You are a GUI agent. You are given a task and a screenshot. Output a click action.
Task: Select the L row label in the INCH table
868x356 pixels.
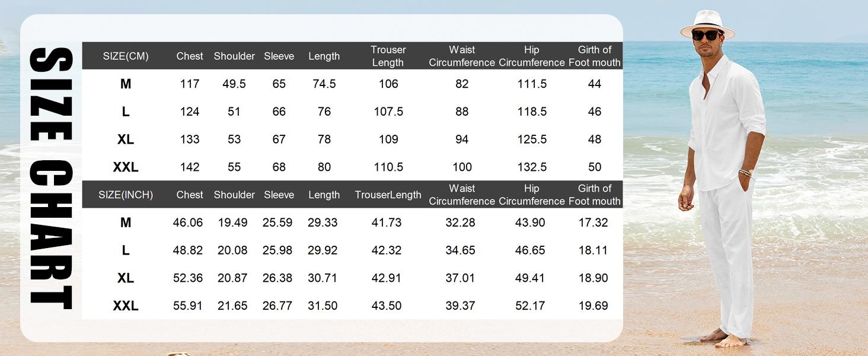click(126, 250)
